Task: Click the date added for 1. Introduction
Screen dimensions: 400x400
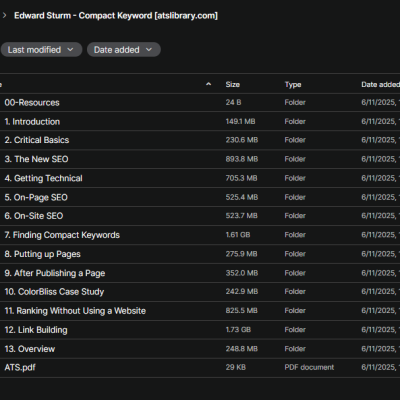Action: click(380, 121)
